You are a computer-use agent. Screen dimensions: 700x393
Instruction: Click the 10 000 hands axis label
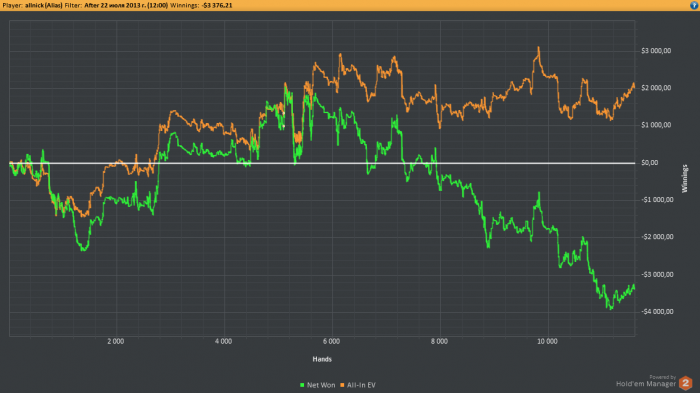pos(547,341)
